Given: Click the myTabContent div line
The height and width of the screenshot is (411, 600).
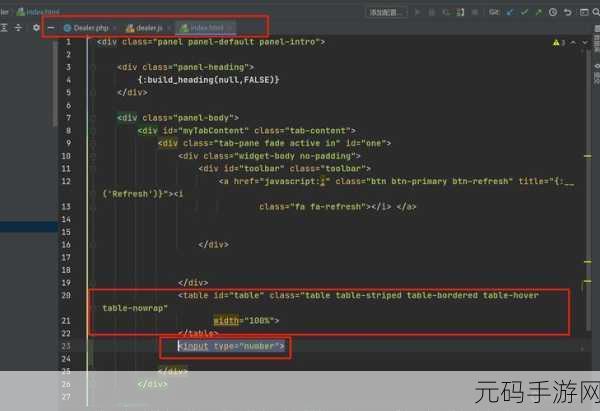Looking at the screenshot, I should 247,130.
